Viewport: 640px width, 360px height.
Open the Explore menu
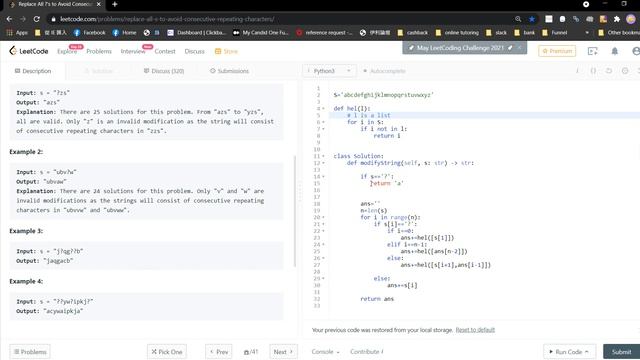67,51
